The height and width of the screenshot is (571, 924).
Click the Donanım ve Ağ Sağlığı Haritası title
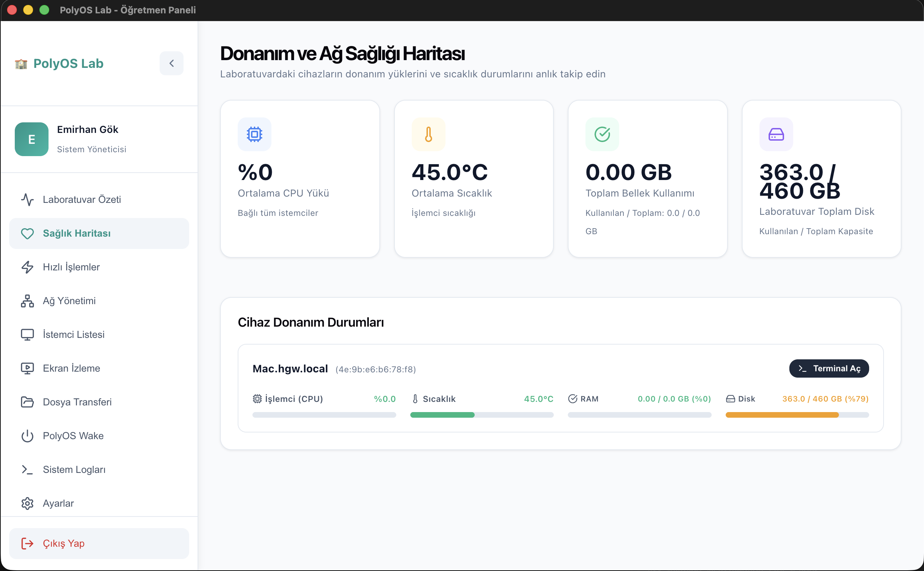coord(342,54)
